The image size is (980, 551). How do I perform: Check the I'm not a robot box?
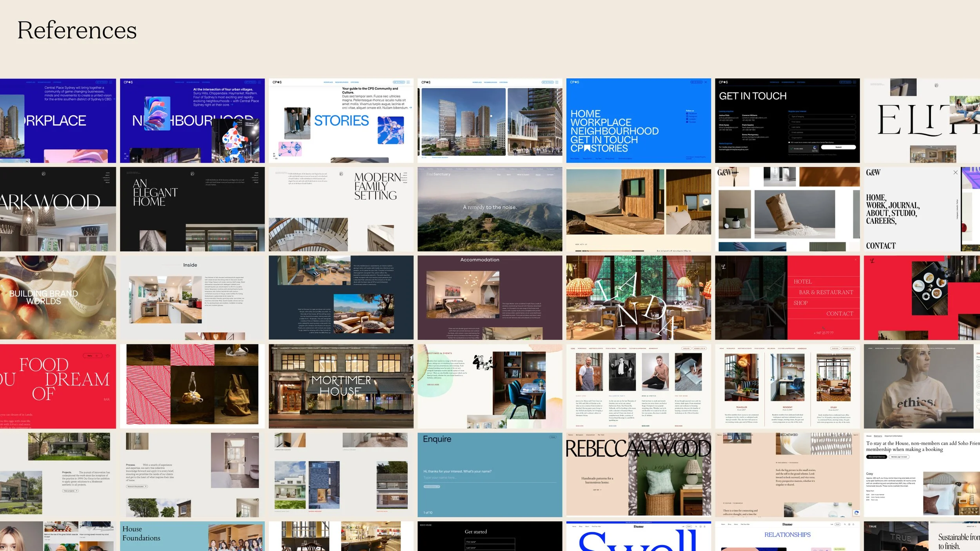[792, 149]
